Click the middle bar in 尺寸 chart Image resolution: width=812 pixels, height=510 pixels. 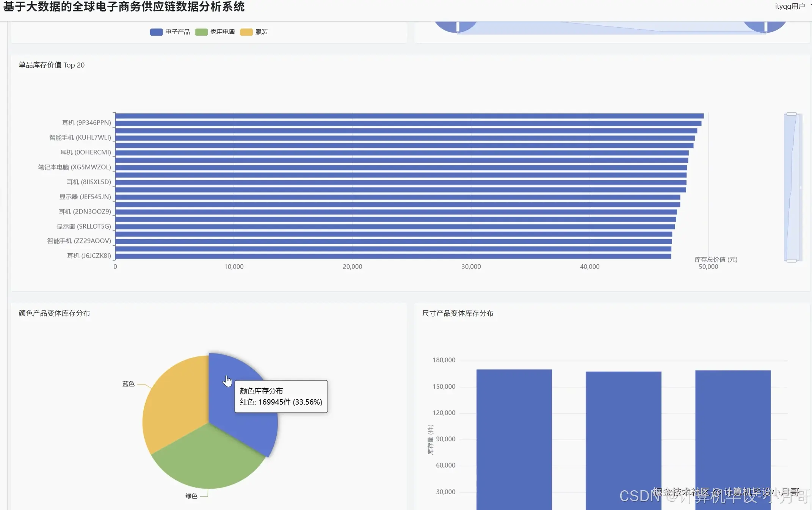coord(624,436)
